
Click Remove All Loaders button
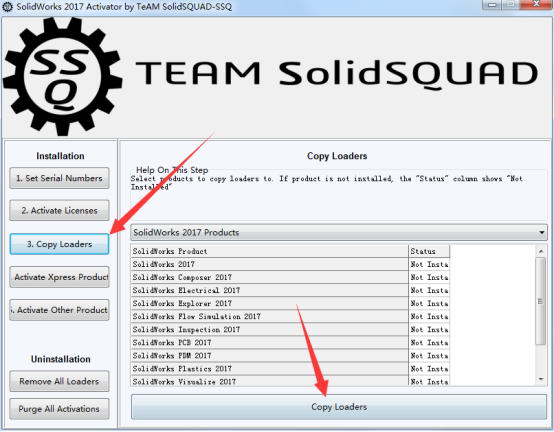pyautogui.click(x=59, y=381)
